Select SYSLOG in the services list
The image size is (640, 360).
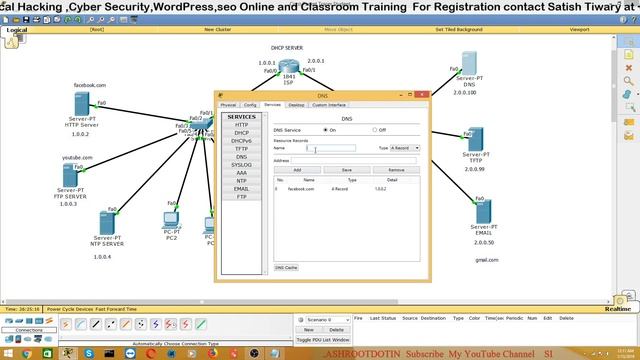tap(242, 165)
